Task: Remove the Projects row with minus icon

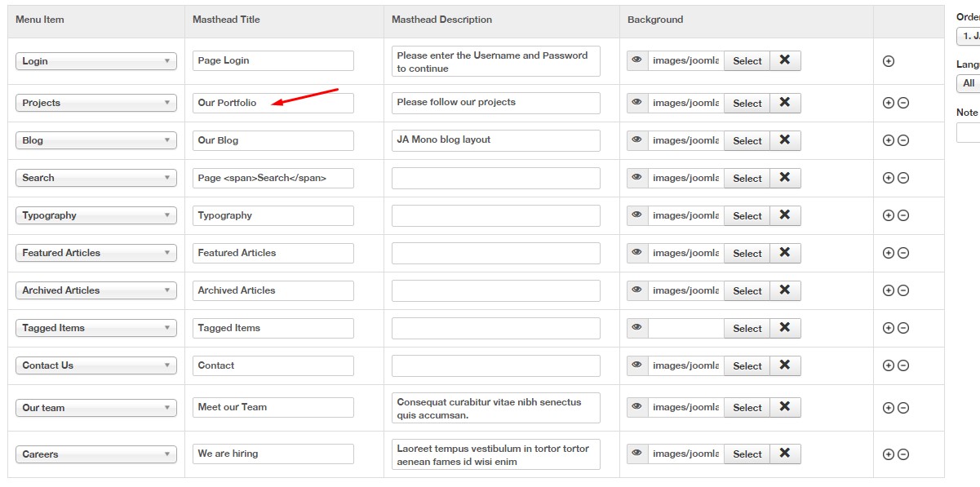Action: pyautogui.click(x=903, y=103)
